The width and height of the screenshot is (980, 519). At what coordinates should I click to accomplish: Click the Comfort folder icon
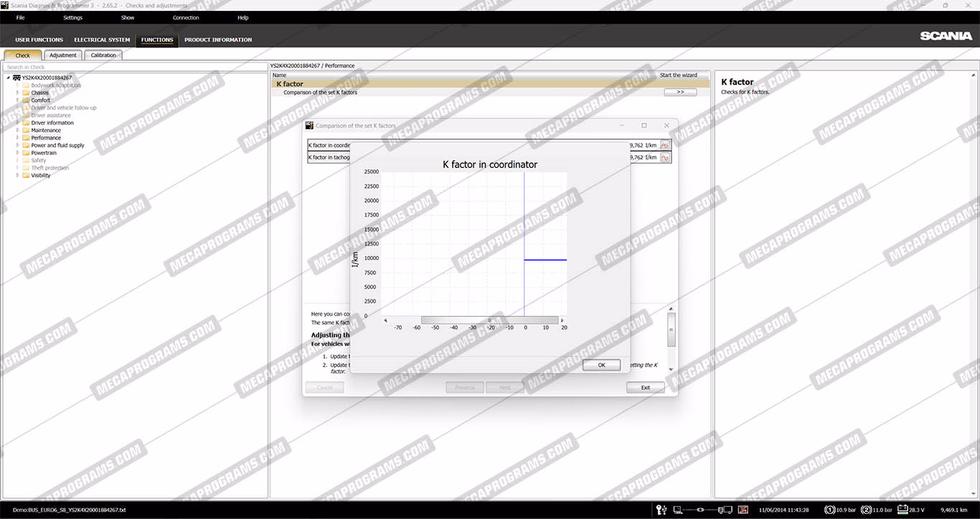click(26, 100)
